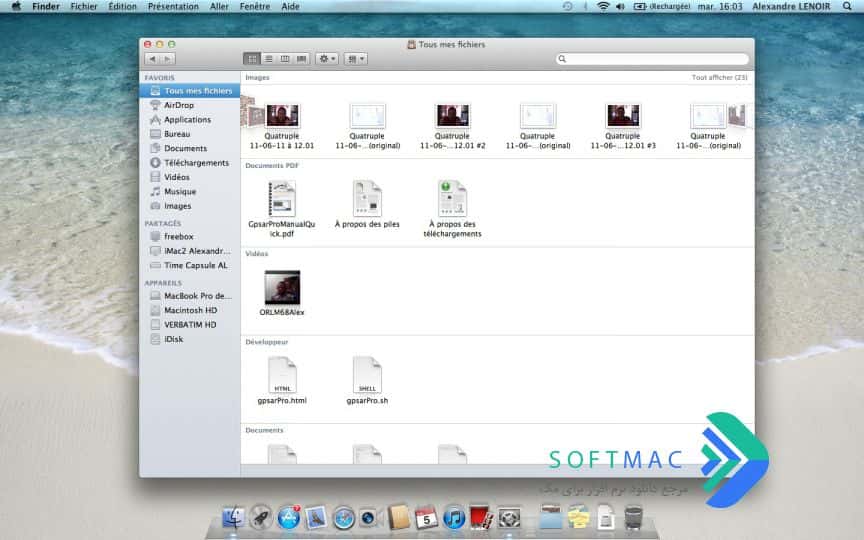Select VERBATIM HD drive

pos(190,325)
